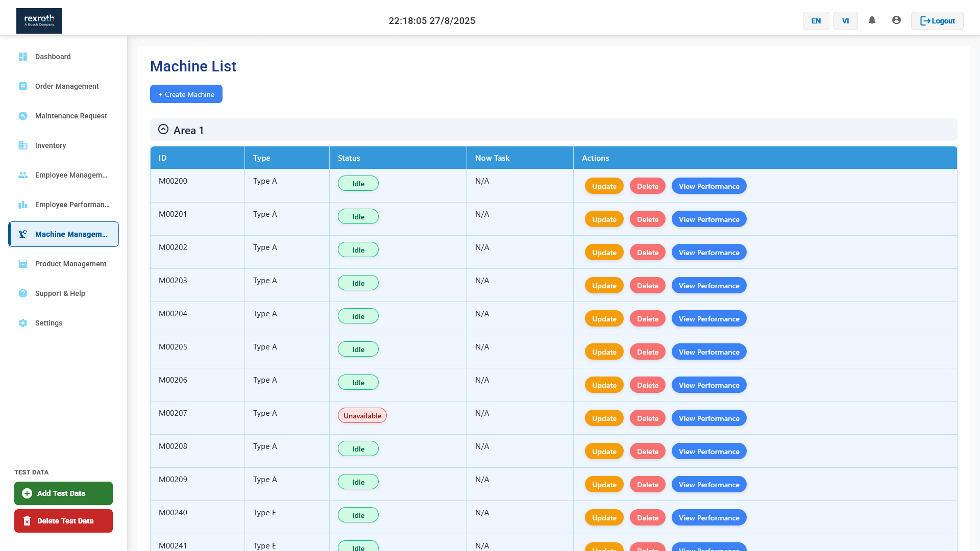
Task: Click Update for machine M00240
Action: [x=604, y=518]
